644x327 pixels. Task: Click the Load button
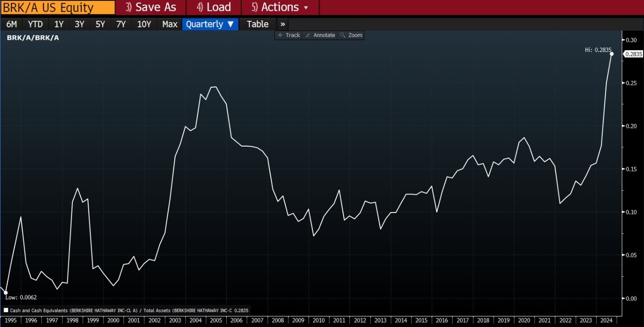pos(214,7)
